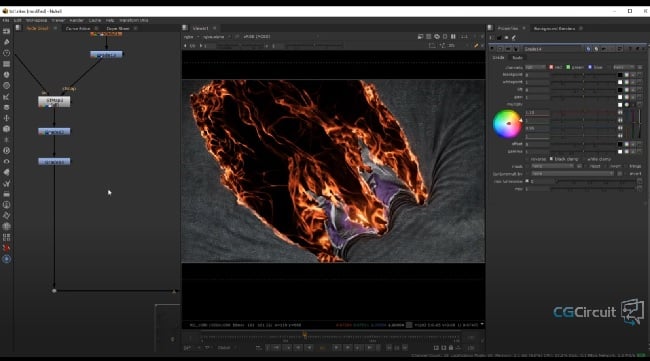This screenshot has height=361, width=650.
Task: Open the Workspace menu
Action: pos(36,20)
